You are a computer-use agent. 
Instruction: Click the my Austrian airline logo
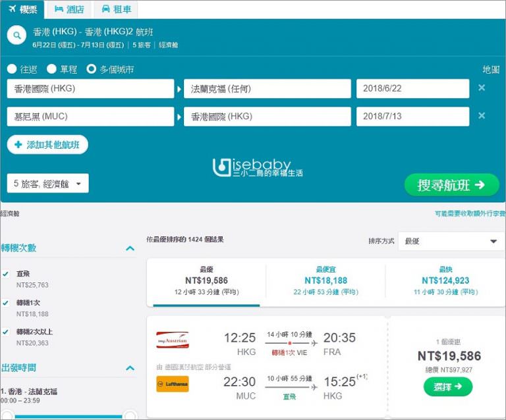pos(173,340)
